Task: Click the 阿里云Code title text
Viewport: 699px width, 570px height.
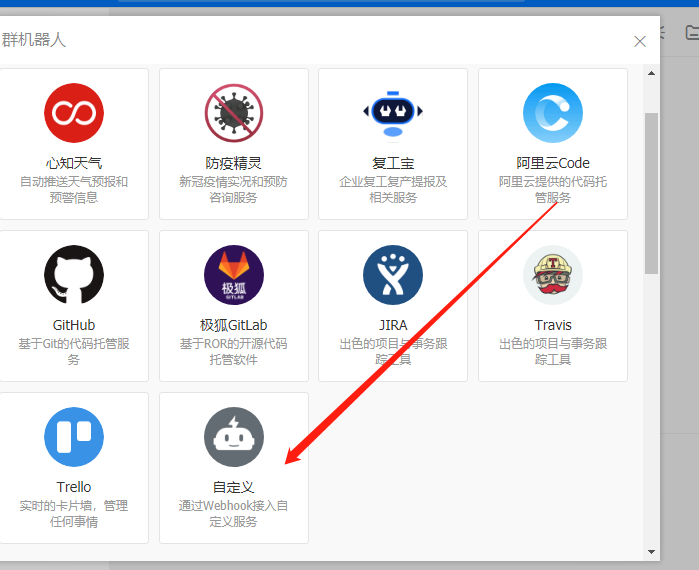Action: pyautogui.click(x=553, y=163)
